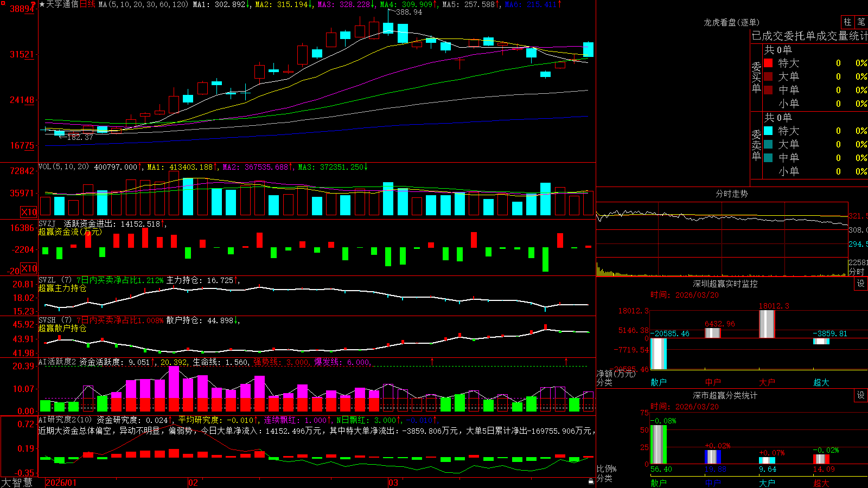The height and width of the screenshot is (488, 868).
Task: Click the 分时走势 panel title
Action: click(x=731, y=194)
